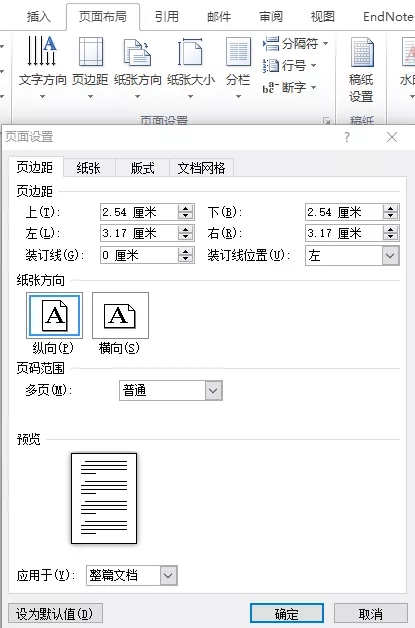Switch to the 文档网格 tab
The width and height of the screenshot is (415, 628).
(201, 168)
